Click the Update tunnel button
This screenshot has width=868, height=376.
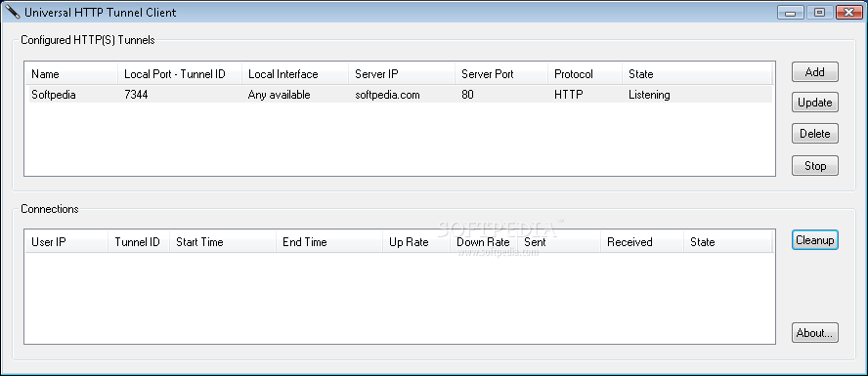pyautogui.click(x=815, y=103)
